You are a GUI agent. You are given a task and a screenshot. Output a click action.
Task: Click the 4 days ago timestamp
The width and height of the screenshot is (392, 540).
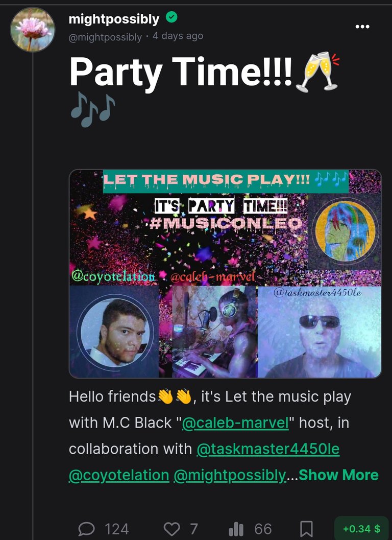[178, 36]
